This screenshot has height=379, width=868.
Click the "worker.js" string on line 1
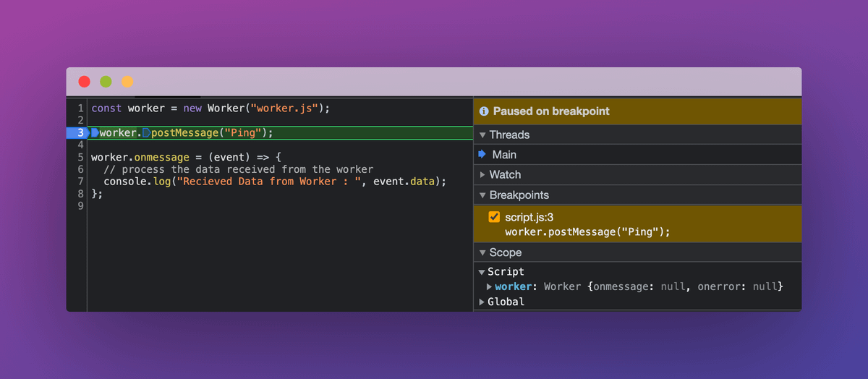click(x=285, y=108)
